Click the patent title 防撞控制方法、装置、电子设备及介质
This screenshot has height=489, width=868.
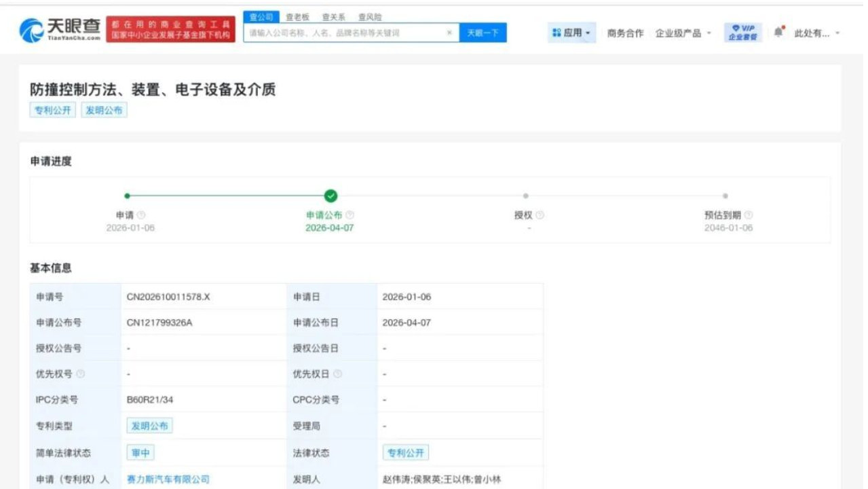pyautogui.click(x=153, y=90)
